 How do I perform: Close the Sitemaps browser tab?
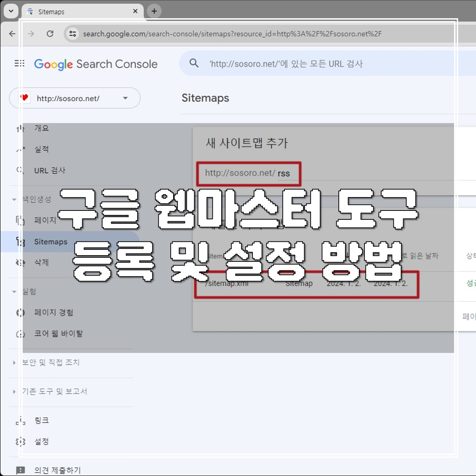(135, 12)
